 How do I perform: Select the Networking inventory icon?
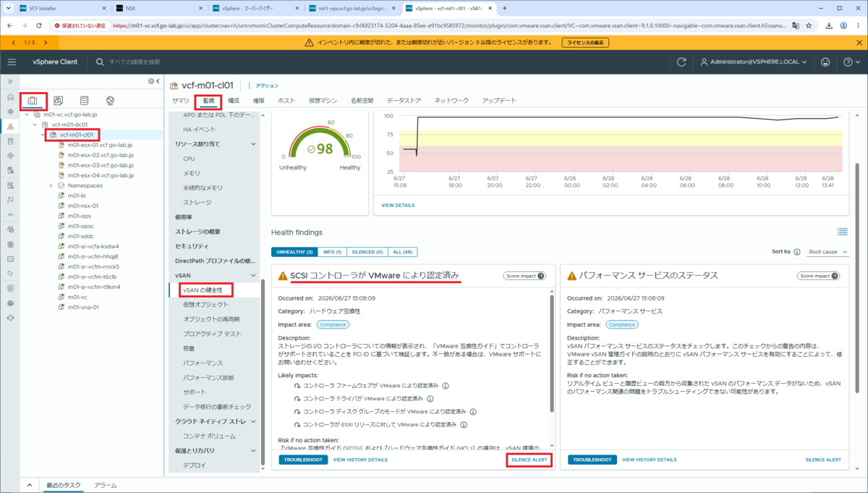pos(110,101)
